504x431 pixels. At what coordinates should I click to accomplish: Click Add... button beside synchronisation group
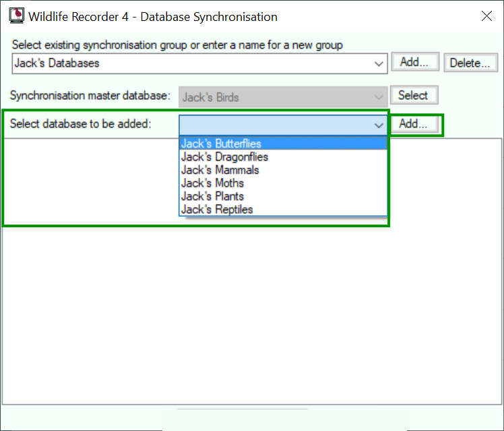pyautogui.click(x=414, y=62)
